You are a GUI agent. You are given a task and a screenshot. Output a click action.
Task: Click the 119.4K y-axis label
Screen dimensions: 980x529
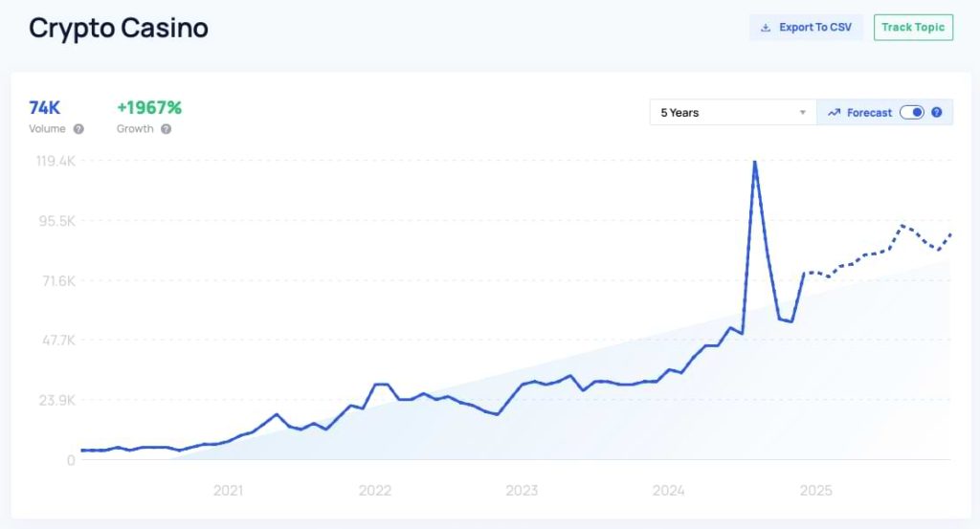click(x=54, y=162)
